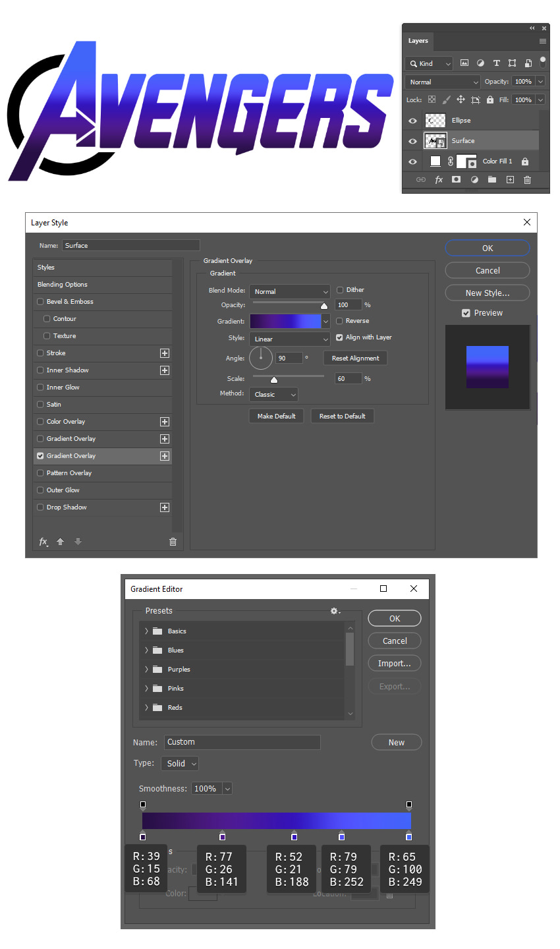The width and height of the screenshot is (560, 949).
Task: Click the fx menu icon in Layer Style dialog
Action: coord(43,542)
